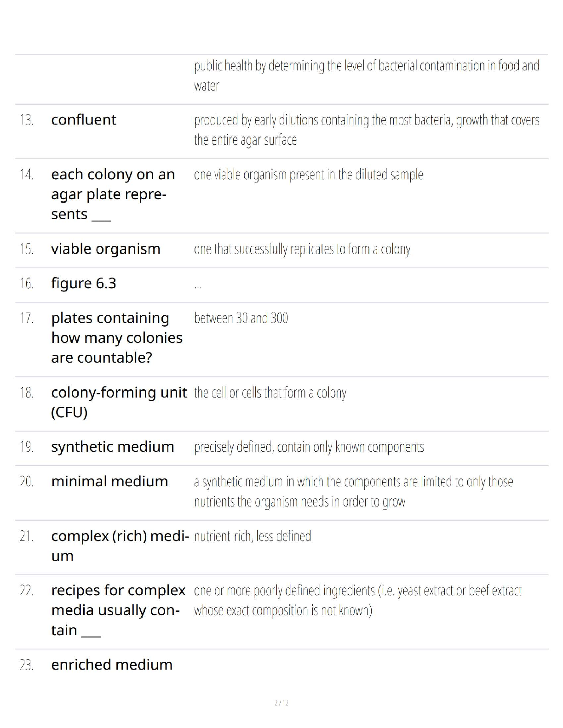
Task: Click "plates containing how many colonies are countable?"
Action: pyautogui.click(x=117, y=338)
